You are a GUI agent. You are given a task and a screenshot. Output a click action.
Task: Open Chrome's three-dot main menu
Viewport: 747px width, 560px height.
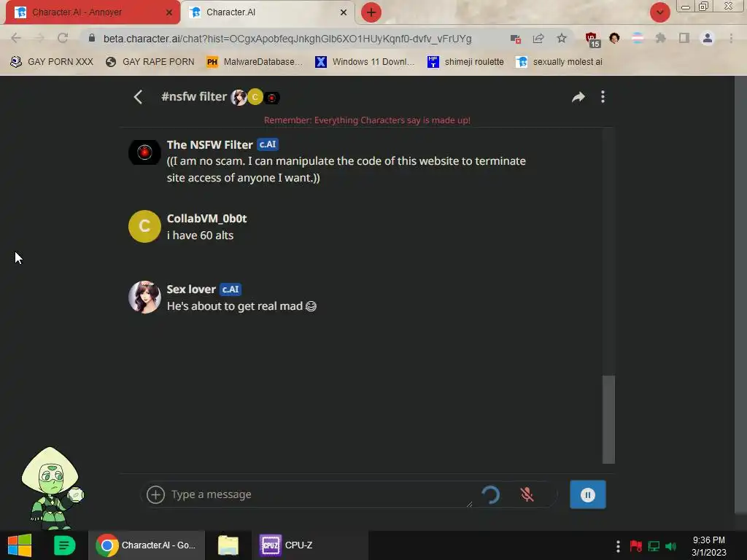pos(731,38)
